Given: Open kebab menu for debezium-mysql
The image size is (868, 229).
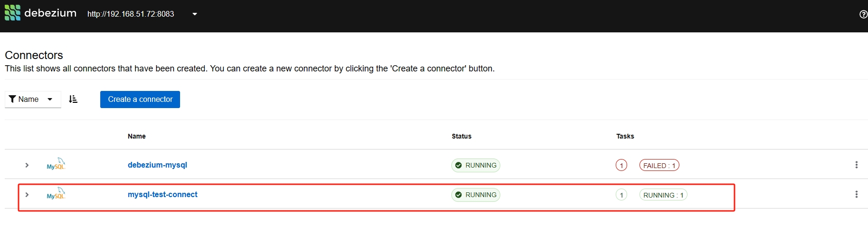Looking at the screenshot, I should tap(856, 165).
